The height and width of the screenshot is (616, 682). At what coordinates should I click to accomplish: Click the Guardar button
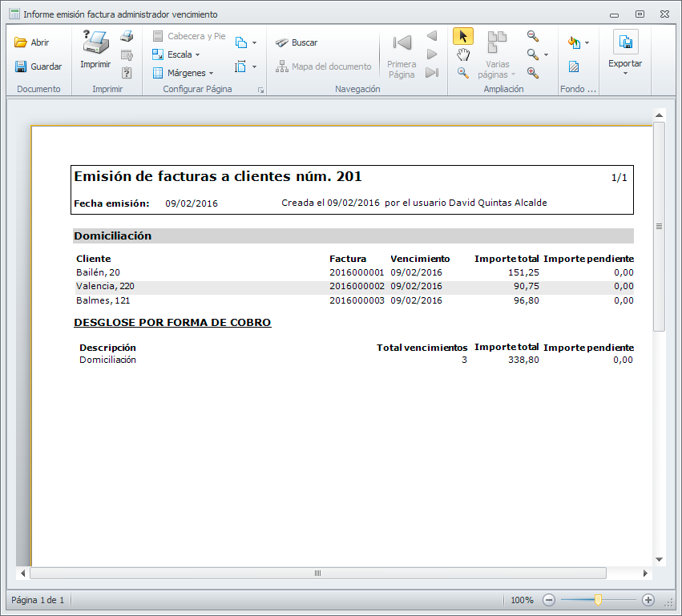(x=38, y=66)
